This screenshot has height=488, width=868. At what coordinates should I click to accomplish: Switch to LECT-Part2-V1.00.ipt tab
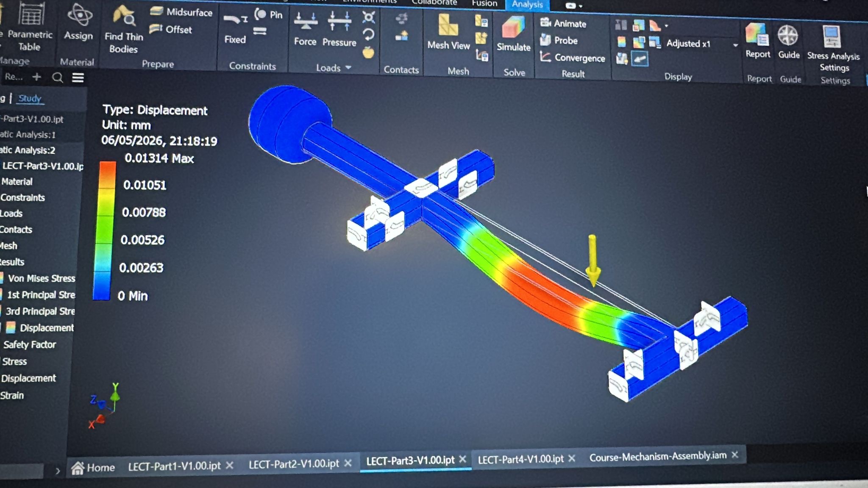(x=294, y=464)
